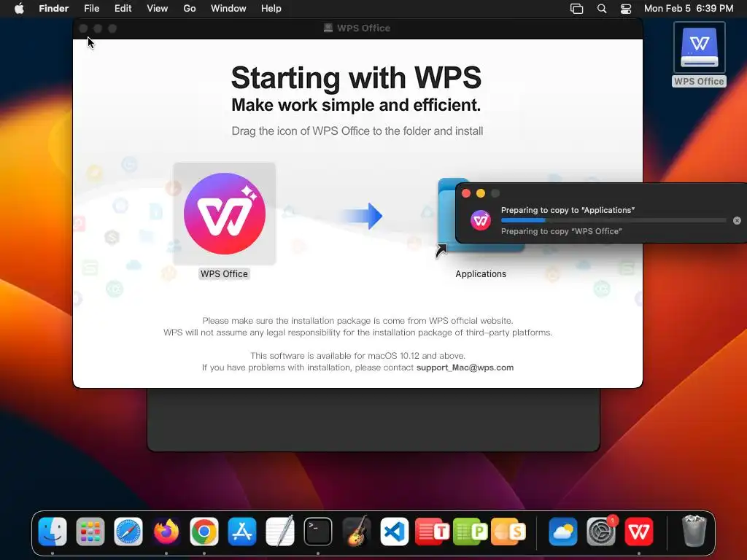Launch WPS Office from the Dock
The width and height of the screenshot is (747, 560).
[639, 532]
